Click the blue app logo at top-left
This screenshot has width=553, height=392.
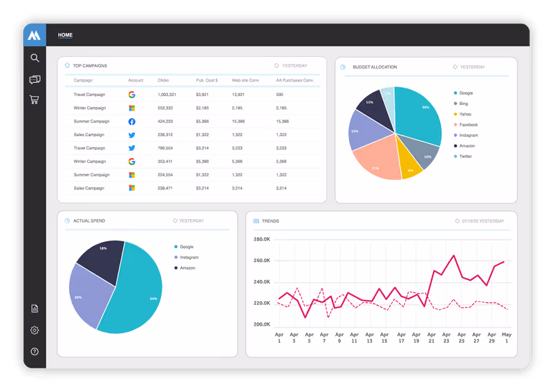coord(35,35)
